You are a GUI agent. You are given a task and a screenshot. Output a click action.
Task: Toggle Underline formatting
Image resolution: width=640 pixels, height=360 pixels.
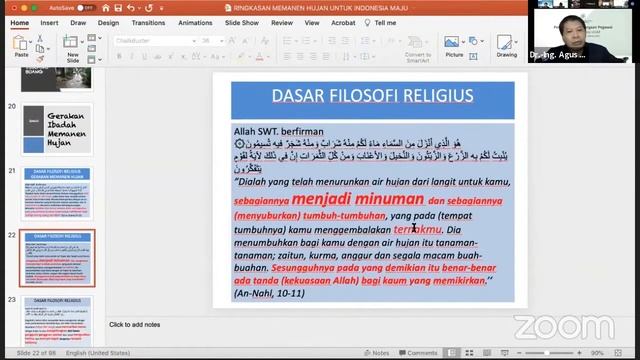(144, 57)
